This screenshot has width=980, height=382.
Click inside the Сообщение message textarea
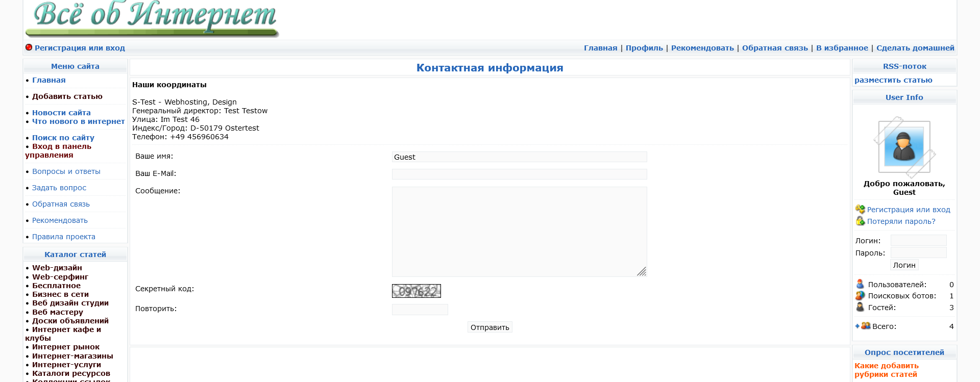coord(519,232)
